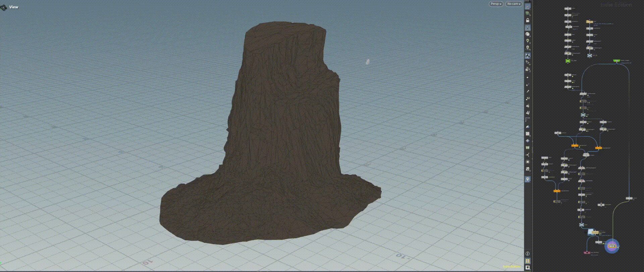Click the View tool icon at top left

coord(4,7)
